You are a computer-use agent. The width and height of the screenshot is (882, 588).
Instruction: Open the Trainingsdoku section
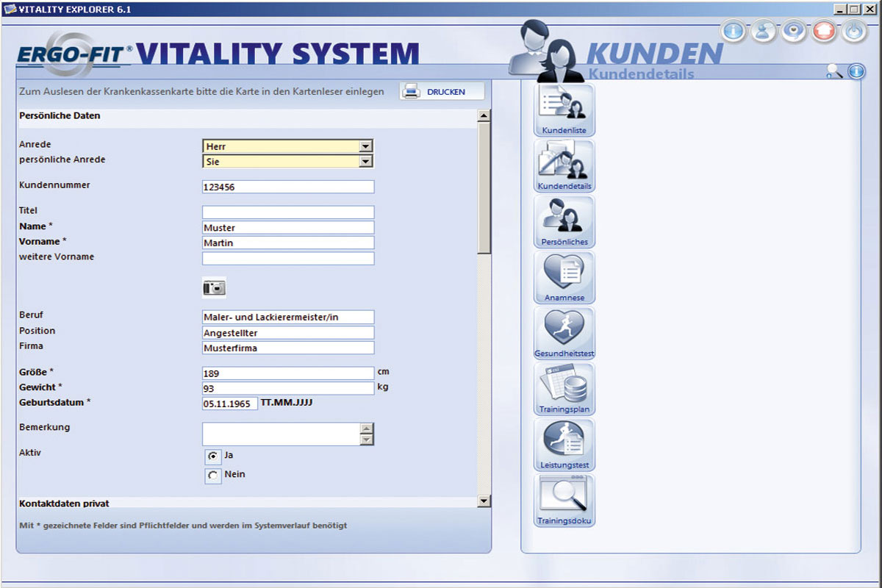564,501
